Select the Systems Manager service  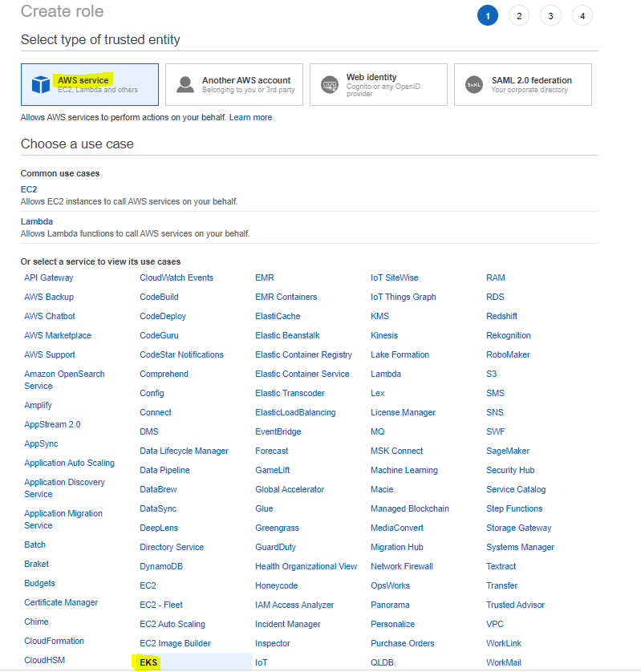[x=520, y=547]
